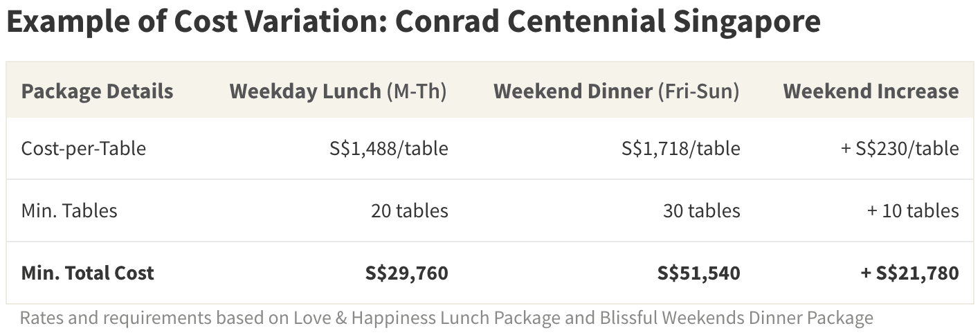This screenshot has height=335, width=980.
Task: Click the rates and requirements footnote text
Action: tap(446, 318)
